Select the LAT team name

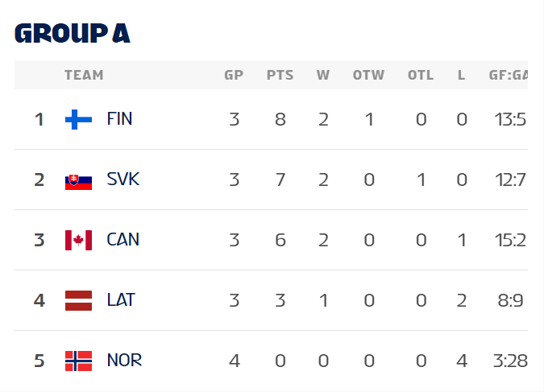[121, 300]
